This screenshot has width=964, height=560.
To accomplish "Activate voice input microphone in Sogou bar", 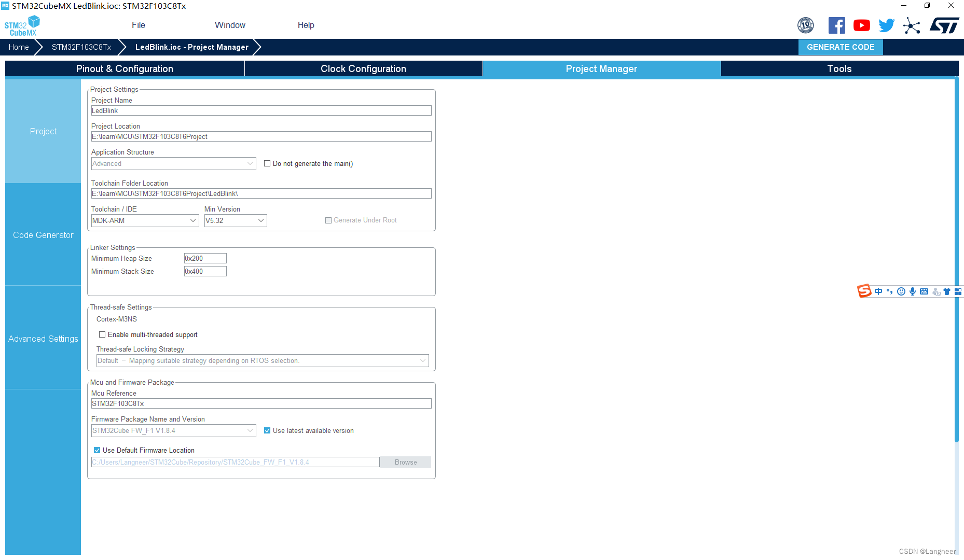I will [912, 291].
